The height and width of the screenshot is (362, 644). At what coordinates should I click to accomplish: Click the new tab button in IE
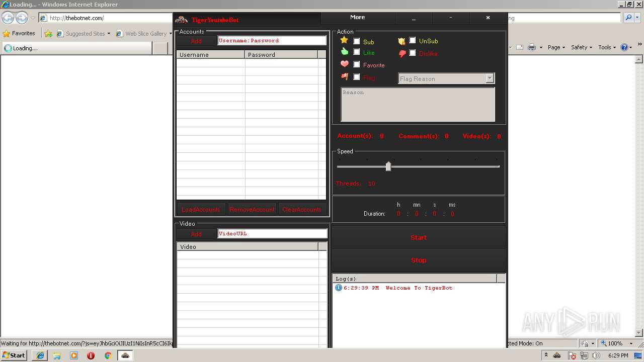pos(160,48)
